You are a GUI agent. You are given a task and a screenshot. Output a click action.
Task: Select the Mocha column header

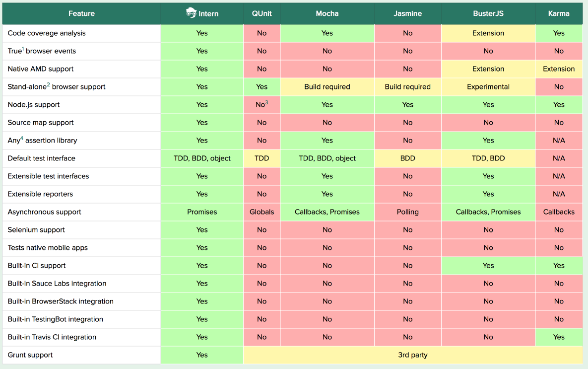tap(327, 13)
